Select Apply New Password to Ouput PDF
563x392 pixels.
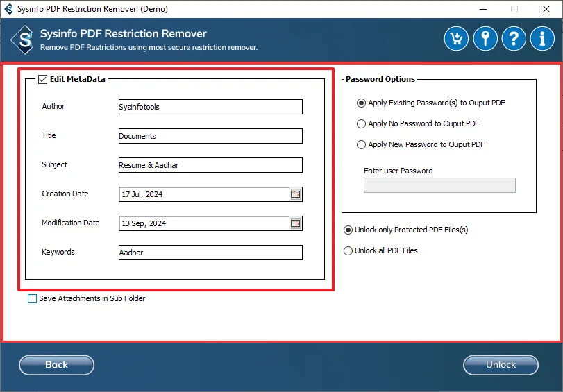(361, 145)
